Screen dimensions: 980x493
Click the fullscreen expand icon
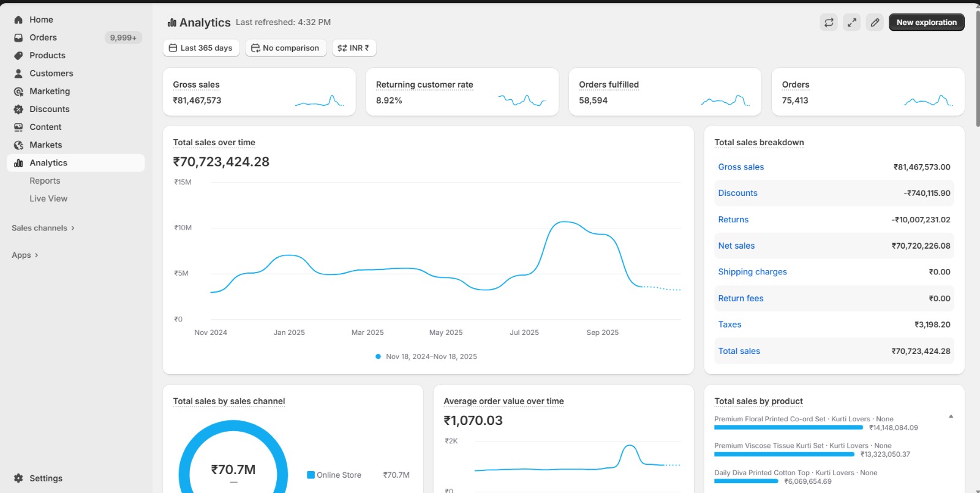click(x=851, y=23)
